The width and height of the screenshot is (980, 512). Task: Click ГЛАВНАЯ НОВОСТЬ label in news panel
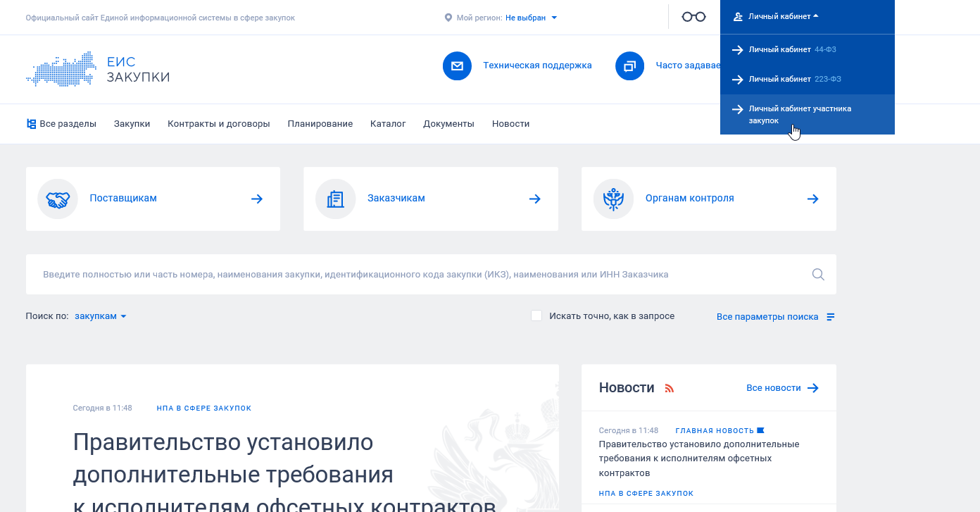coord(715,430)
